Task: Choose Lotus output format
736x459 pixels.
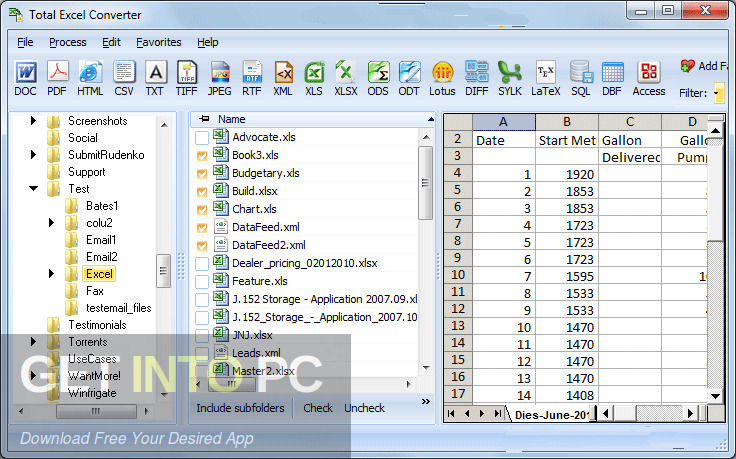Action: coord(442,78)
